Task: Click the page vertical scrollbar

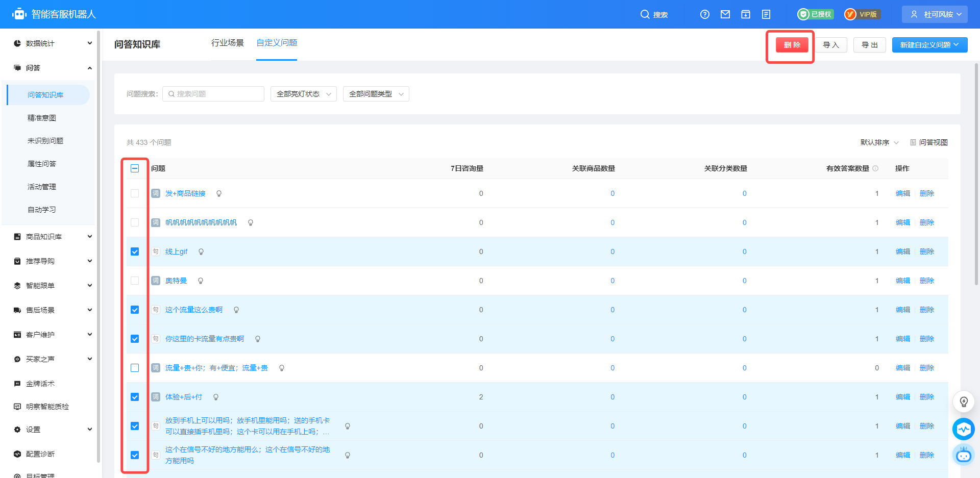Action: (976, 173)
